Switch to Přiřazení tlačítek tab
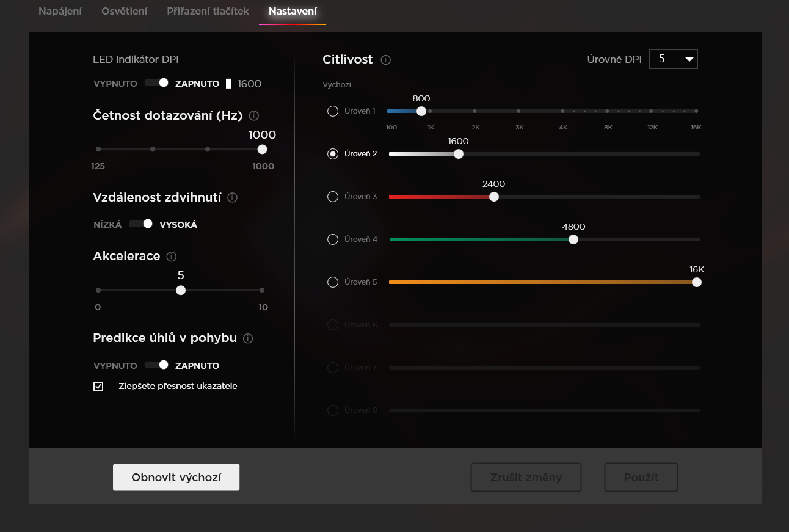789x532 pixels. (x=208, y=11)
